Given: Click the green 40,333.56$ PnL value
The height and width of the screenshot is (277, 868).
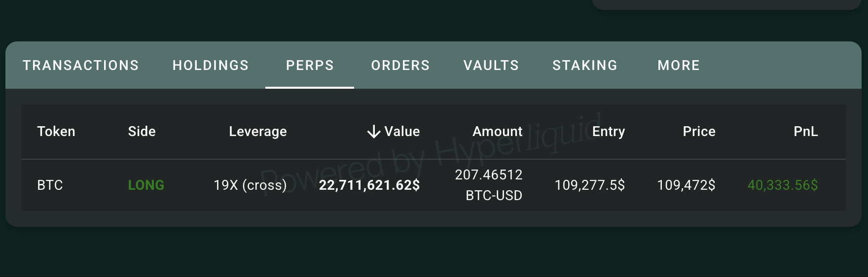Looking at the screenshot, I should pyautogui.click(x=782, y=185).
